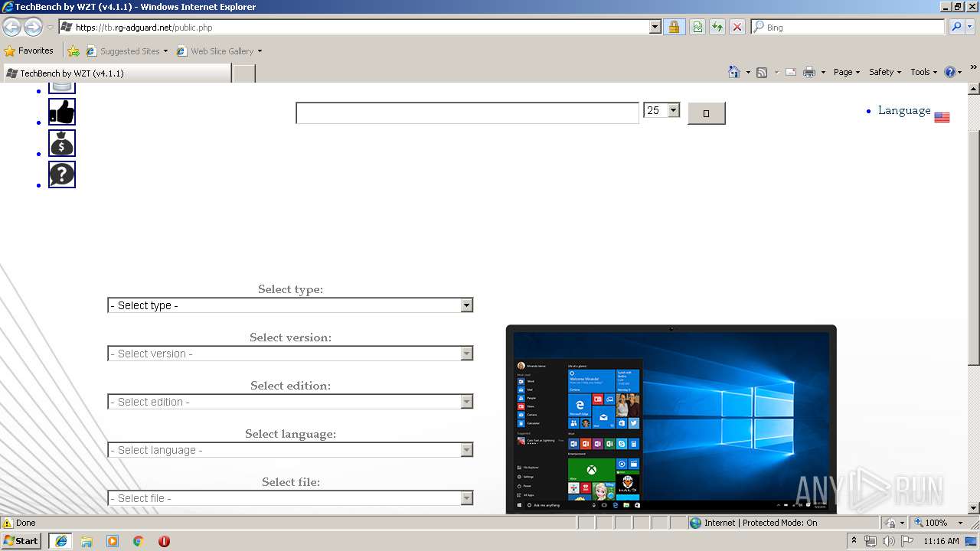Select the TechBench by WZT tab
This screenshot has height=551, width=980.
pyautogui.click(x=116, y=73)
